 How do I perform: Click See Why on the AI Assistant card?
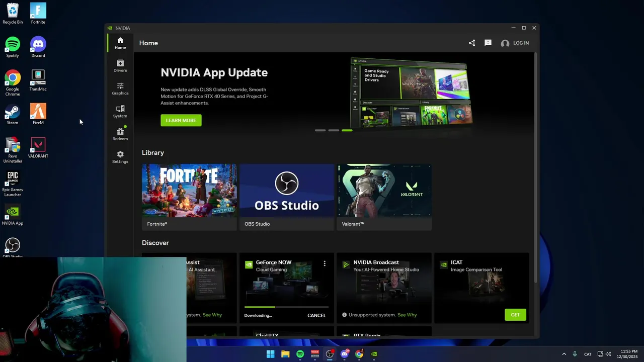(x=212, y=315)
